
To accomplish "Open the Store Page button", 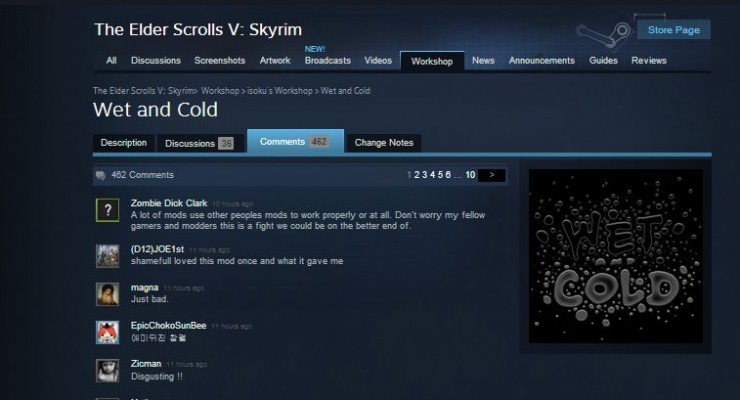I will [x=673, y=30].
